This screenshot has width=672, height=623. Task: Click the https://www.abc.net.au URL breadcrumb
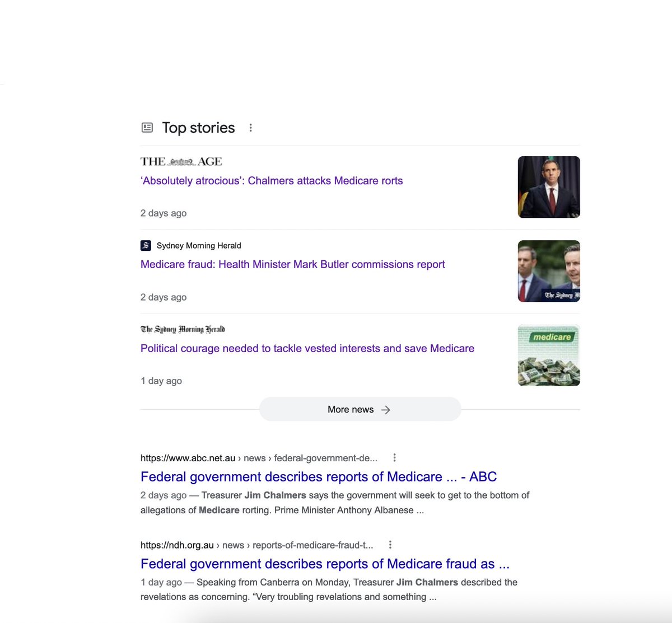(259, 458)
